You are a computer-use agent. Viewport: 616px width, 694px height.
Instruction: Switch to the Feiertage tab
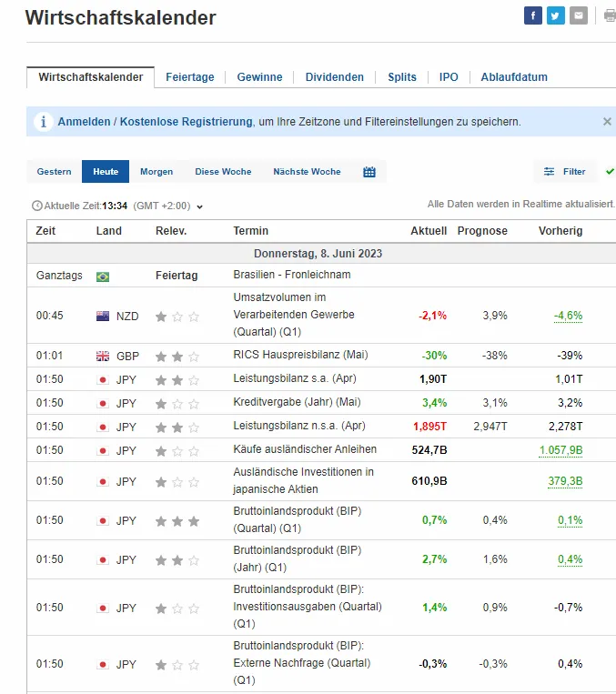coord(190,77)
